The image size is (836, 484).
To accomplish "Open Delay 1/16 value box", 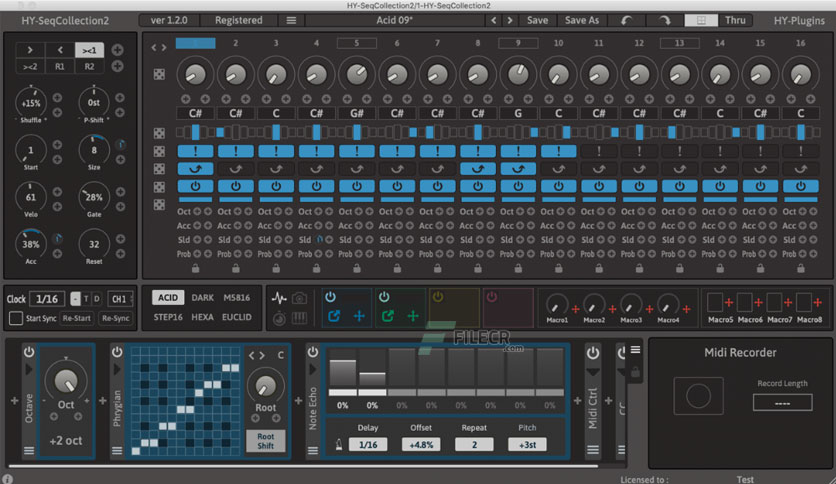I will point(368,445).
